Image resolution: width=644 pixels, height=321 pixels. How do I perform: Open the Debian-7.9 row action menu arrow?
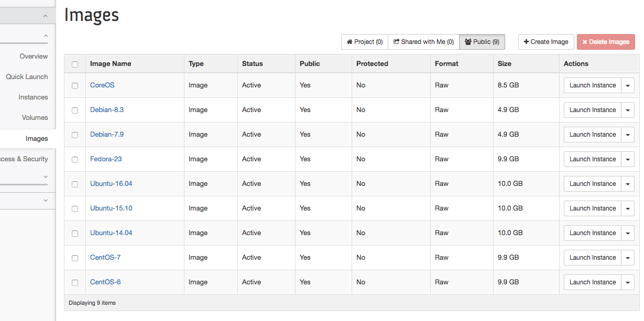coord(628,135)
